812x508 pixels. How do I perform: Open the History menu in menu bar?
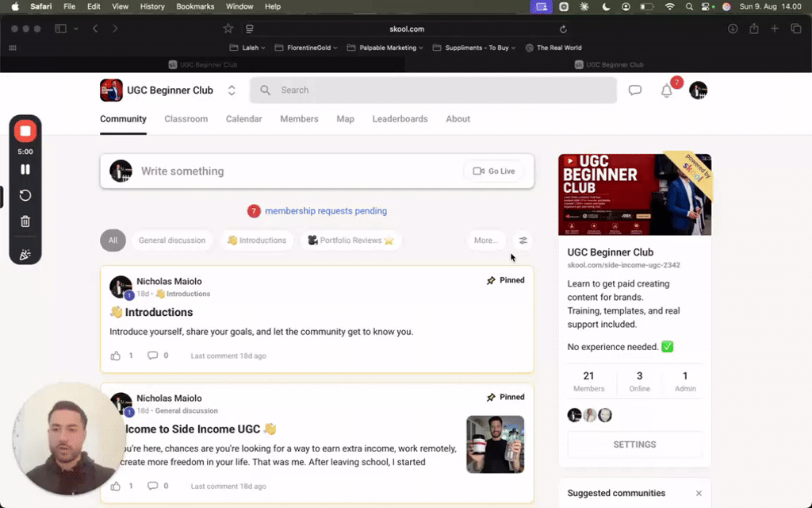[x=152, y=6]
